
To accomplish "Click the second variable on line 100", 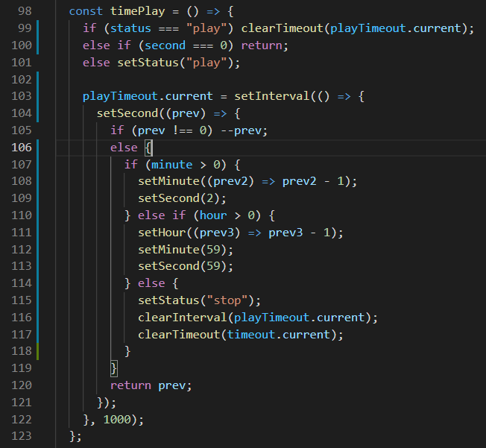I will click(165, 45).
